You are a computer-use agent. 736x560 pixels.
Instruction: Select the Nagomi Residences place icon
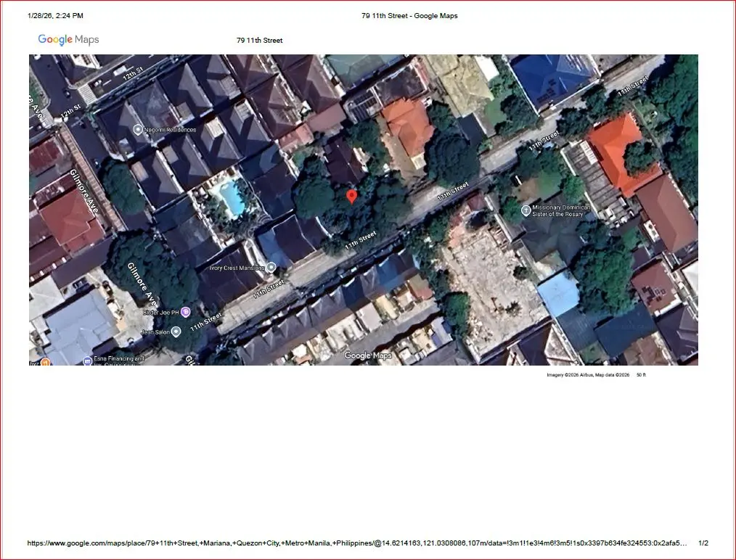coord(139,129)
